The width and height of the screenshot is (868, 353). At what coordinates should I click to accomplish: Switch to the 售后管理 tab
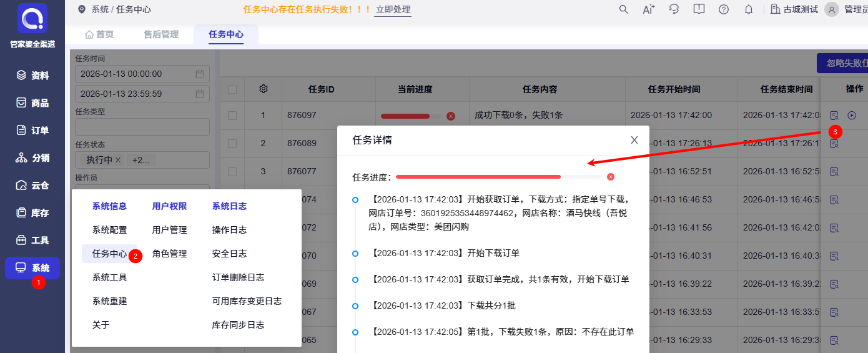point(161,34)
